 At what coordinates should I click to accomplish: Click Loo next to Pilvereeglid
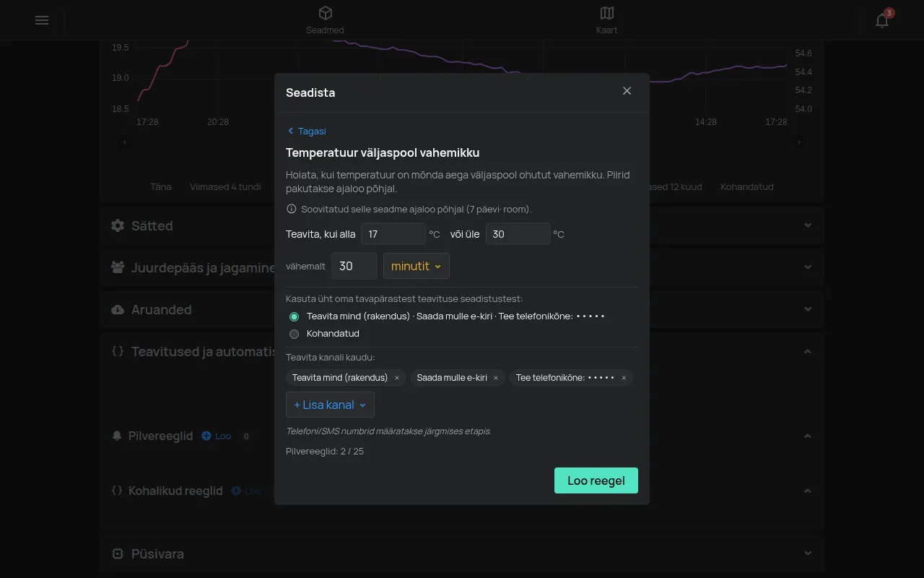pyautogui.click(x=217, y=436)
